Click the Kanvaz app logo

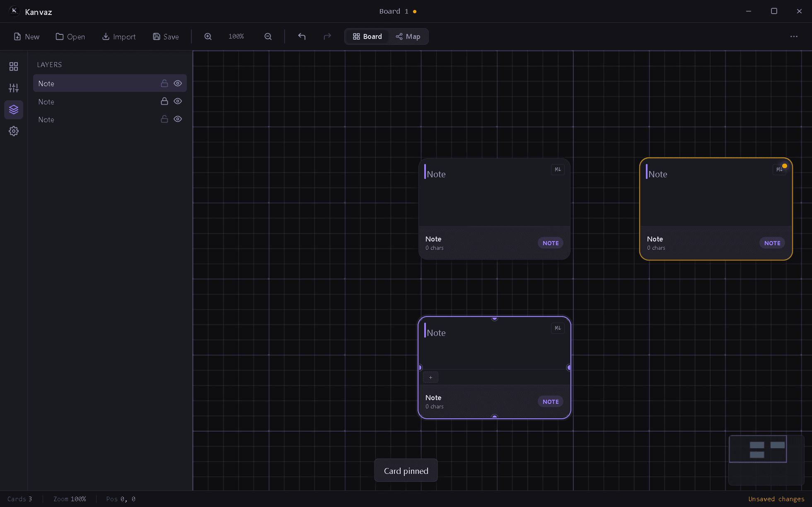(x=14, y=11)
